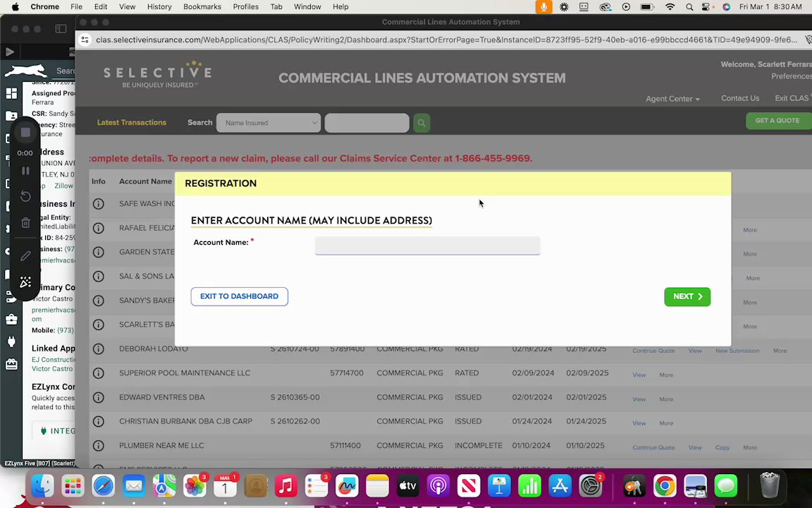Click info icon for SANDY'S BAKER row
This screenshot has width=812, height=508.
click(x=99, y=301)
